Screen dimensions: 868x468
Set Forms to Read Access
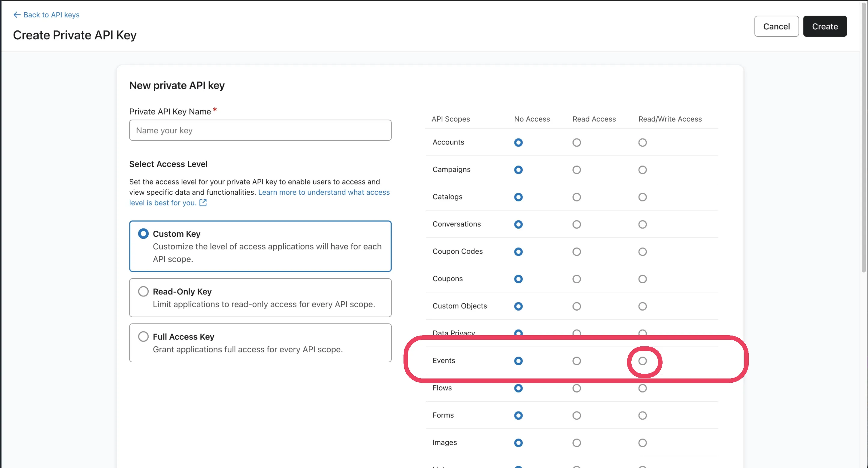577,415
